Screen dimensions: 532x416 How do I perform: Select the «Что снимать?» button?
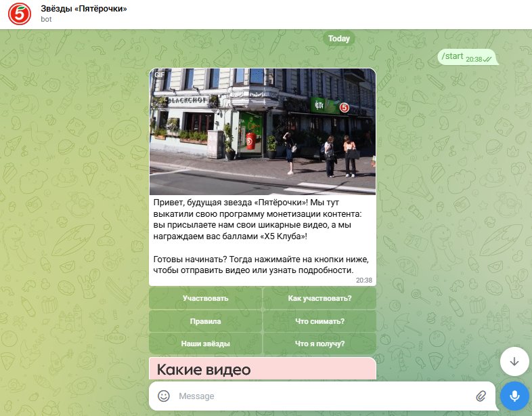click(319, 321)
